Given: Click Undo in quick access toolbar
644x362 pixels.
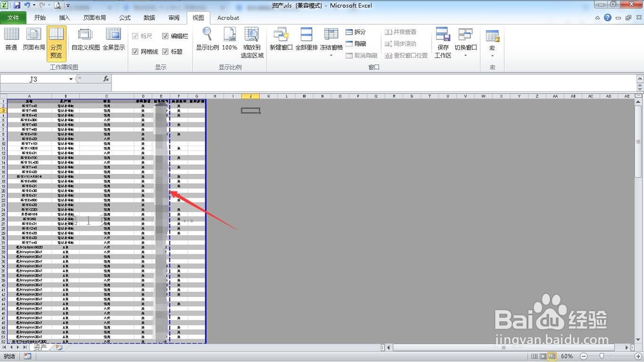Looking at the screenshot, I should pyautogui.click(x=27, y=5).
